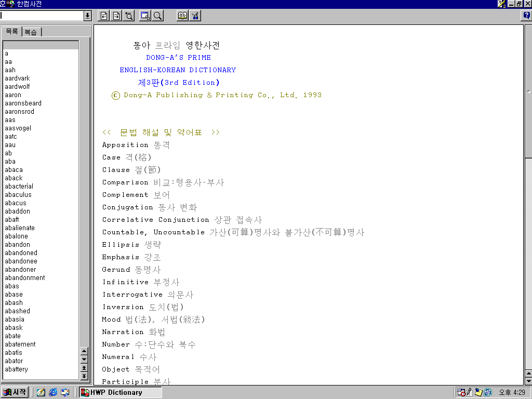Open the Case 격 grammar entry

pos(127,157)
